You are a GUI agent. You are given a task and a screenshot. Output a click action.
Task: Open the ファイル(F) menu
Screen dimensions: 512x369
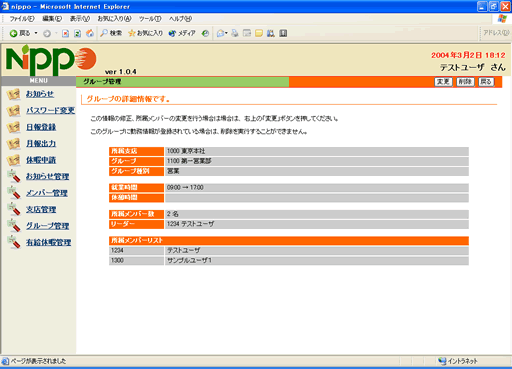point(22,19)
